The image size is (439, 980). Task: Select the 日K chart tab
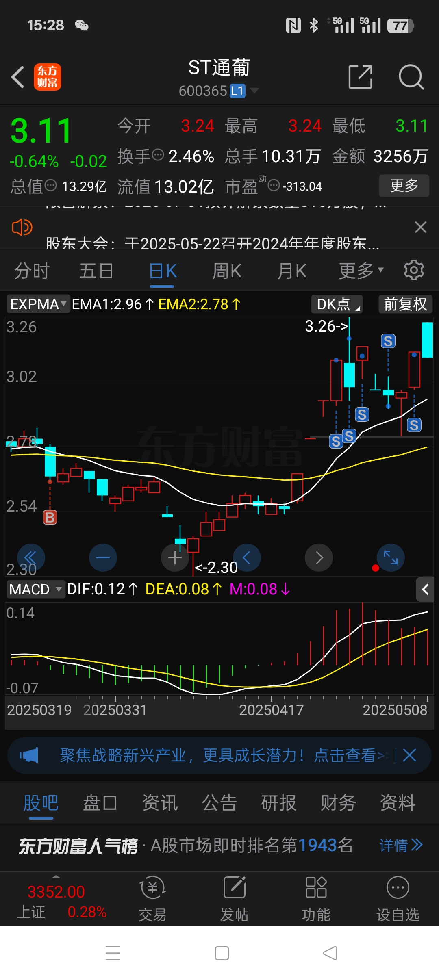pos(163,271)
